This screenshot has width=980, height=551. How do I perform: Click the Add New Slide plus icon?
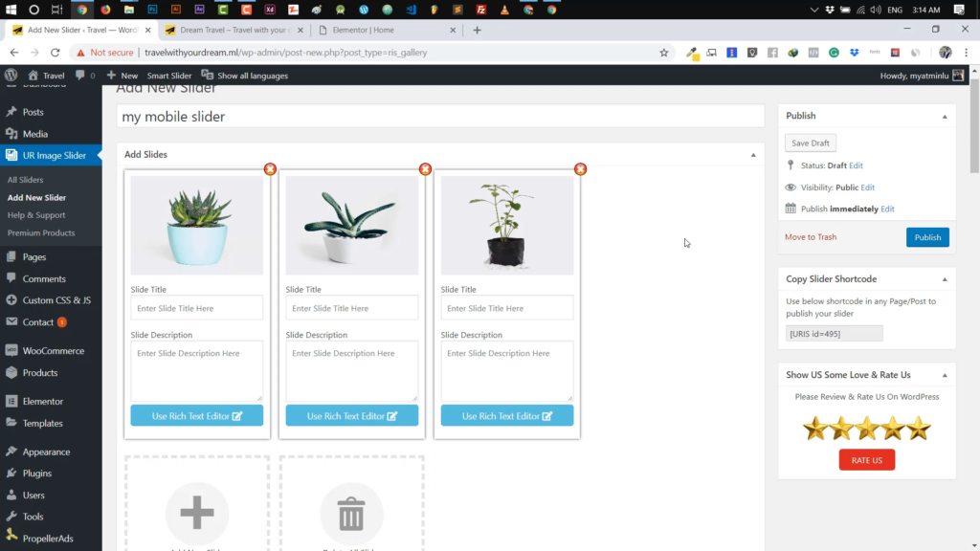pyautogui.click(x=197, y=513)
